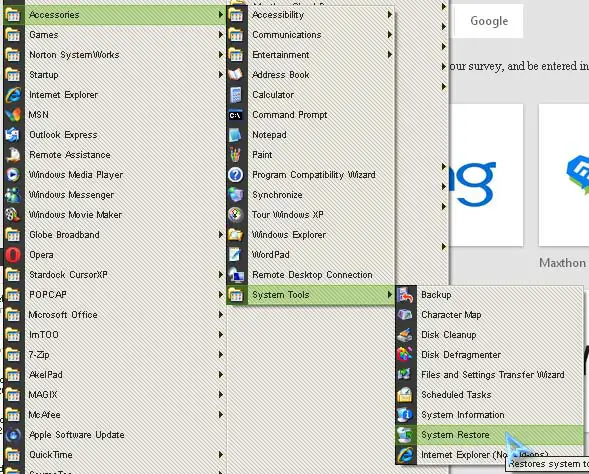This screenshot has height=474, width=589.
Task: Expand the McAfee submenu arrow
Action: (x=221, y=415)
